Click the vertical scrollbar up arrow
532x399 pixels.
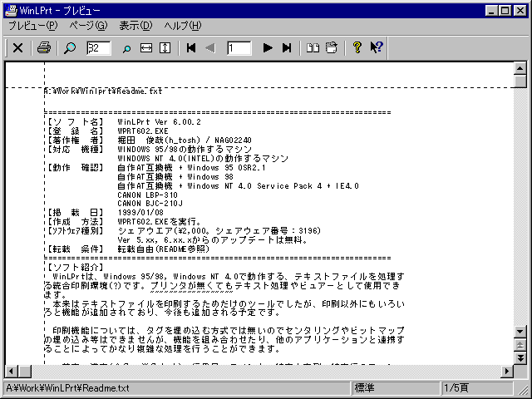520,68
